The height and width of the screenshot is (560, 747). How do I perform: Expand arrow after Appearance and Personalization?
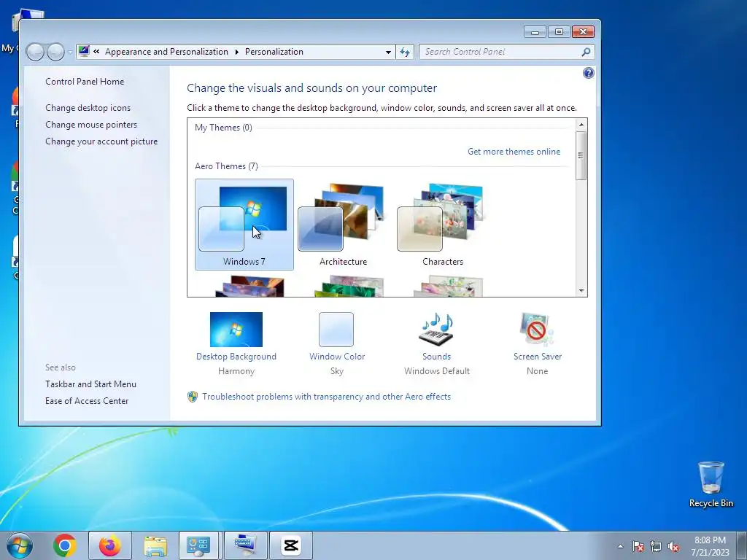237,52
